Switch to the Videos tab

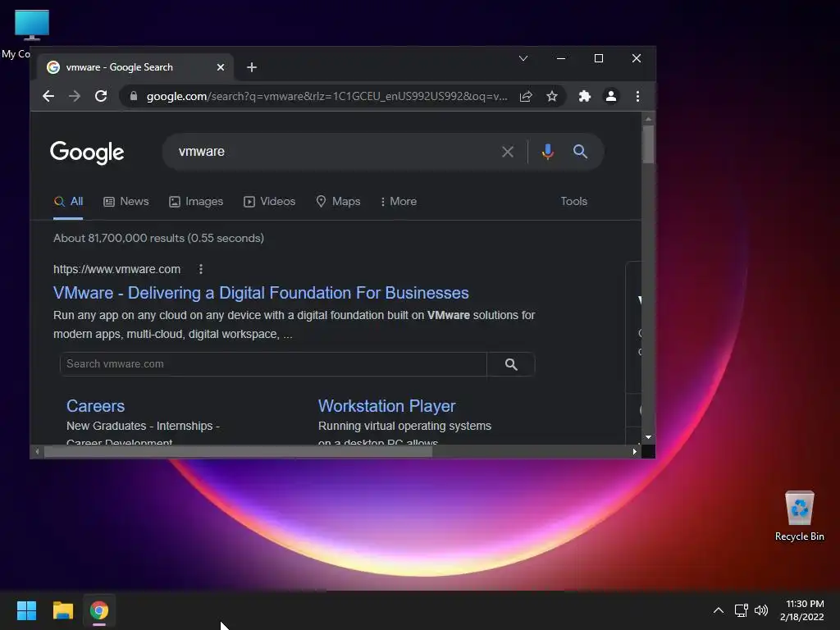269,202
